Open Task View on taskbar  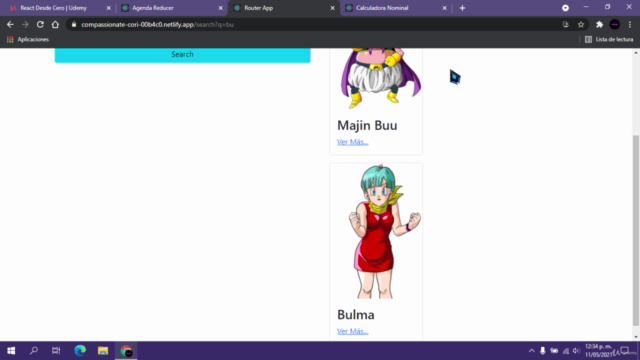pyautogui.click(x=56, y=351)
